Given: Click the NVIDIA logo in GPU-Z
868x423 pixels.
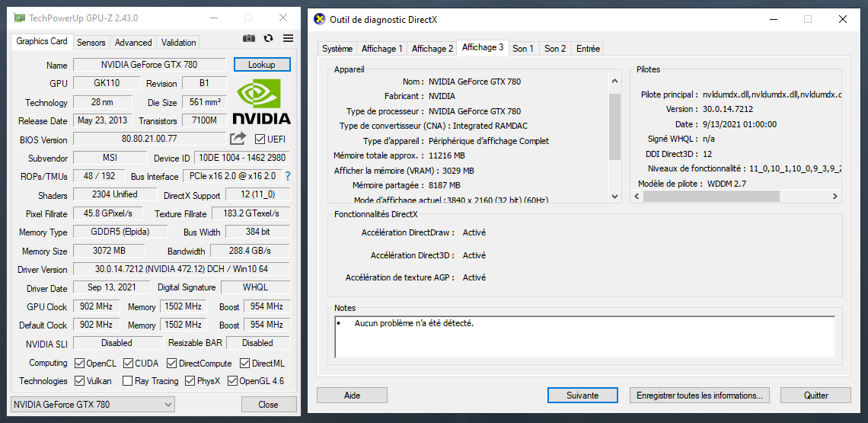Looking at the screenshot, I should pyautogui.click(x=262, y=101).
